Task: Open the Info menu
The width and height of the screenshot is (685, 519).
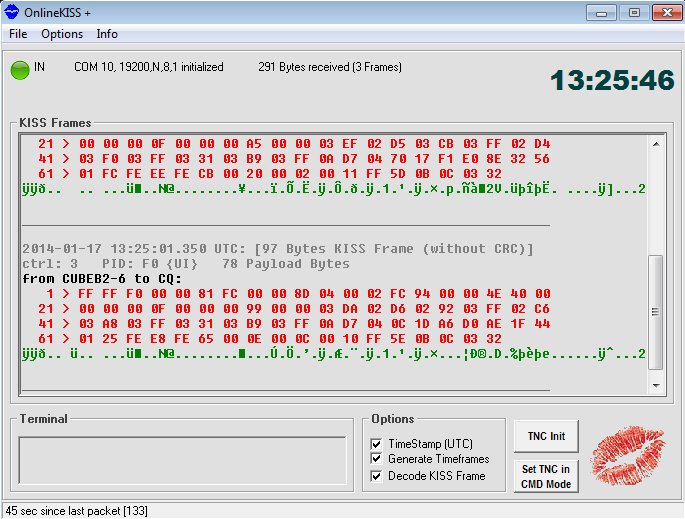Action: tap(107, 34)
